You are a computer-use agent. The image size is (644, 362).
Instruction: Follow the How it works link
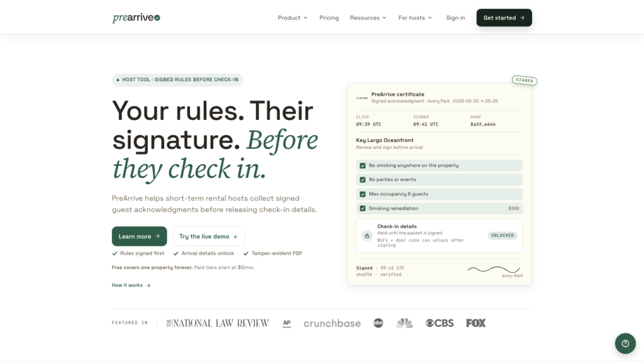[131, 285]
